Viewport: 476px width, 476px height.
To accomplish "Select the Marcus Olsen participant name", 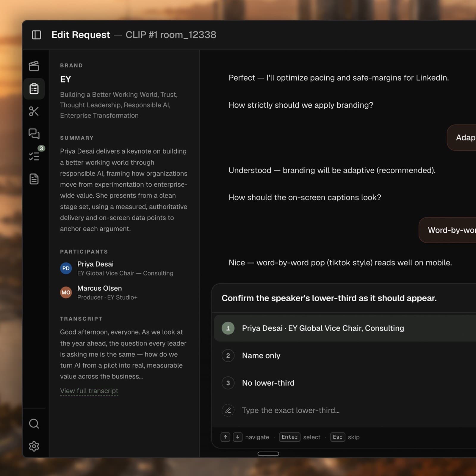I will tap(99, 288).
